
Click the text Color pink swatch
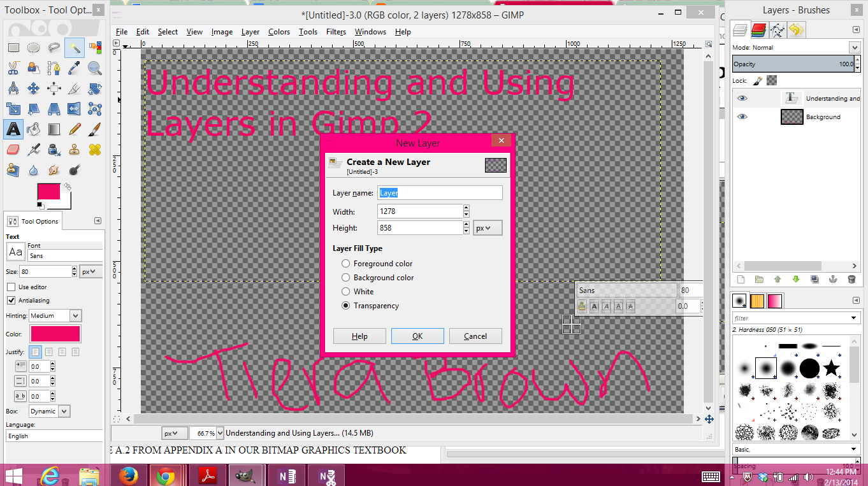(55, 334)
